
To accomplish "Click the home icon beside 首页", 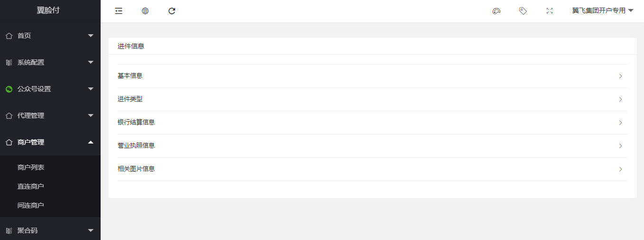I will (9, 36).
